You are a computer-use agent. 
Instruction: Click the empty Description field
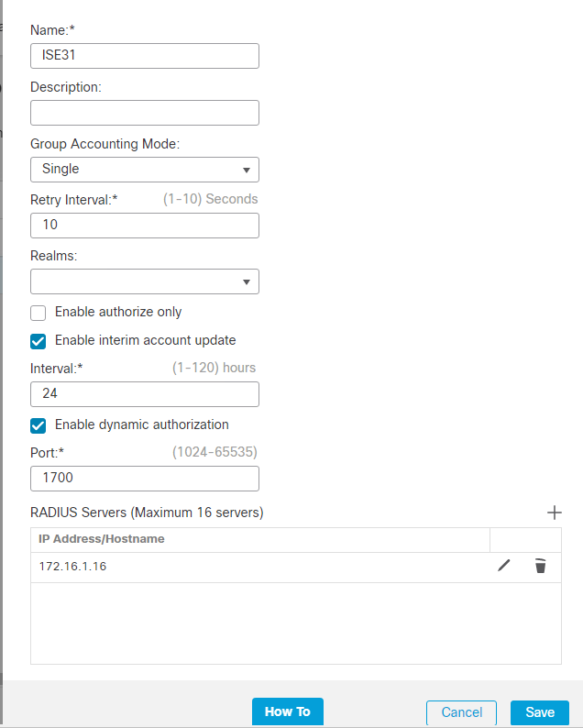(x=145, y=113)
